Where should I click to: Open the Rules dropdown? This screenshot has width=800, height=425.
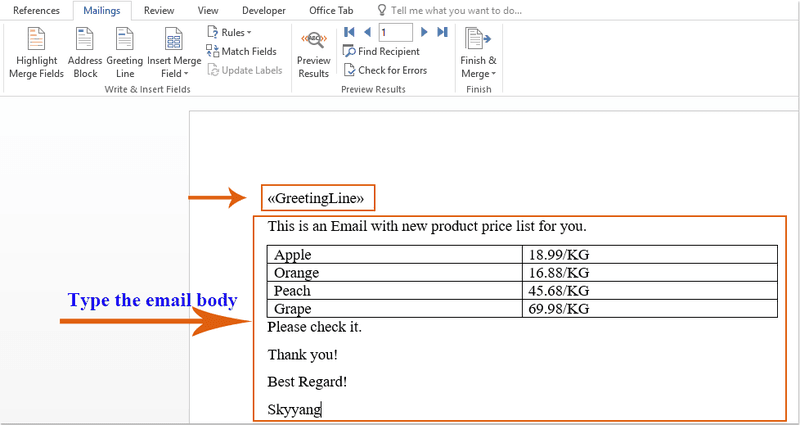click(230, 33)
